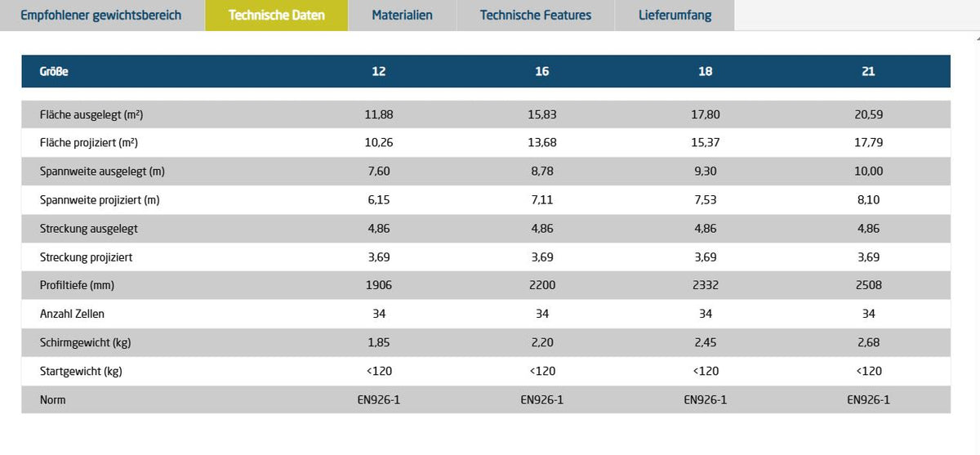Select the 2,45 Schirmgewicht cell

(706, 343)
